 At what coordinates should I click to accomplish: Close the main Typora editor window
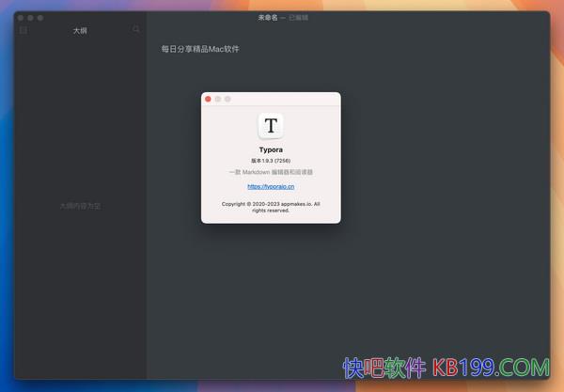point(20,18)
